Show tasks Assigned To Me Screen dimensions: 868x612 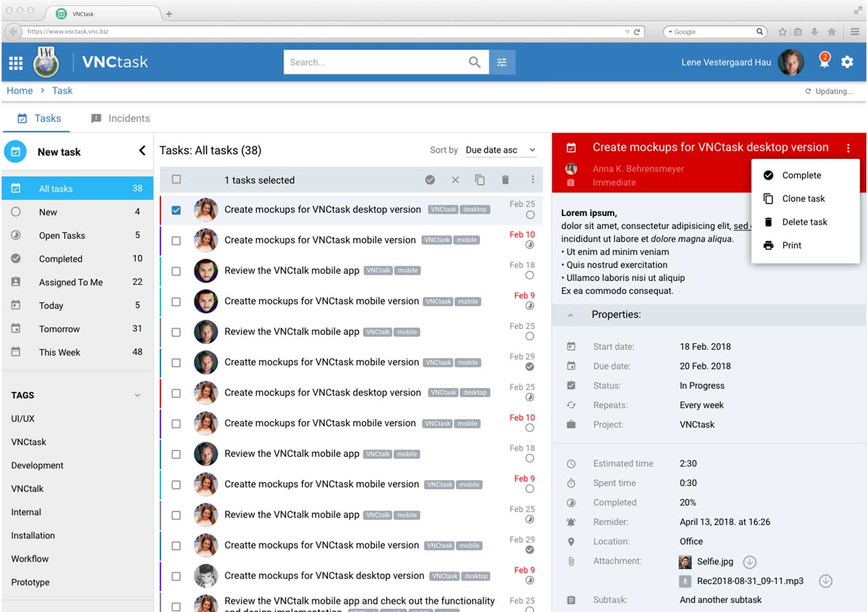77,282
